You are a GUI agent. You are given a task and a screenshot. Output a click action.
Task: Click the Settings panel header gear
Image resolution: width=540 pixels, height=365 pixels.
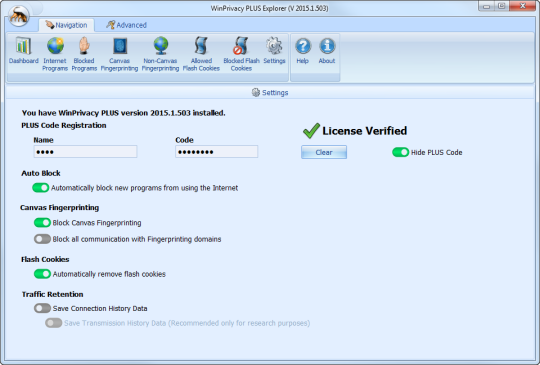[x=256, y=93]
